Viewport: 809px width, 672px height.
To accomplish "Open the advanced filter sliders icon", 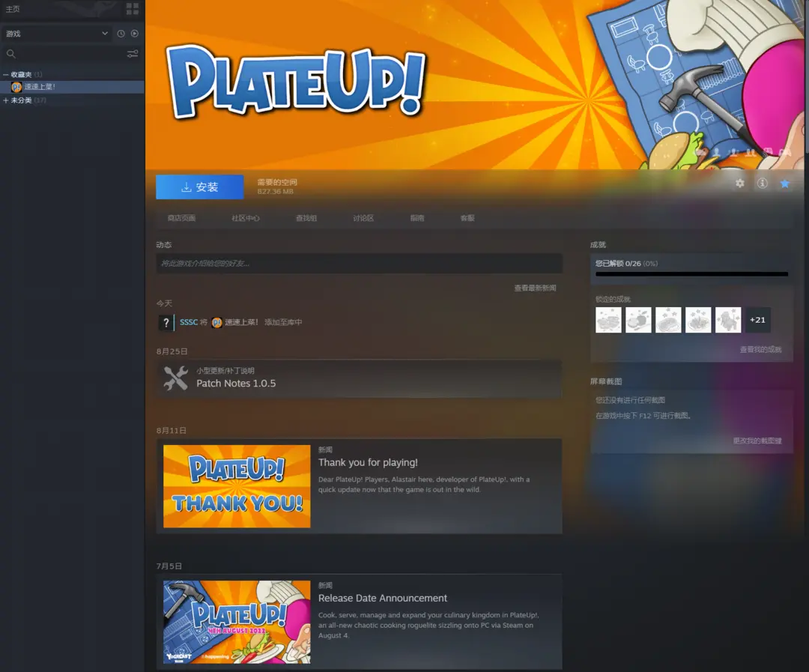I will coord(133,54).
